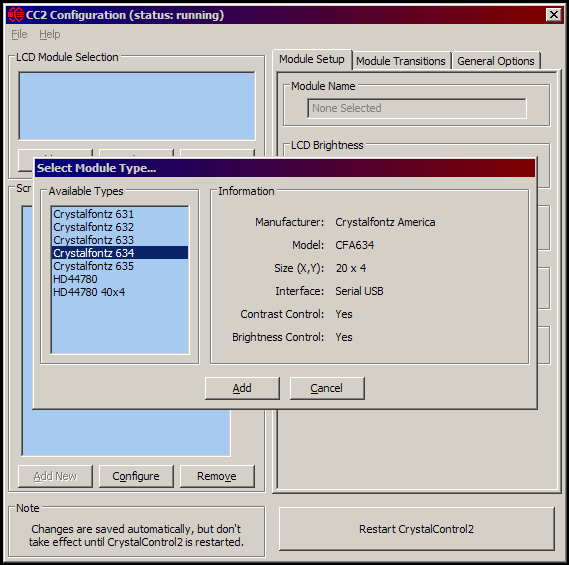The height and width of the screenshot is (565, 569).
Task: Close the CC2 Configuration window
Action: coord(554,15)
